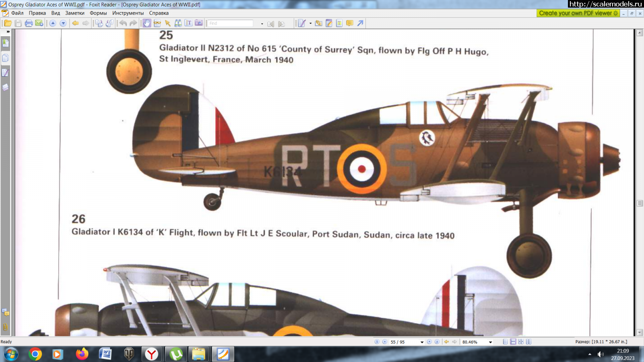Open a file with the folder icon
Screen dimensions: 644x362
(x=8, y=23)
